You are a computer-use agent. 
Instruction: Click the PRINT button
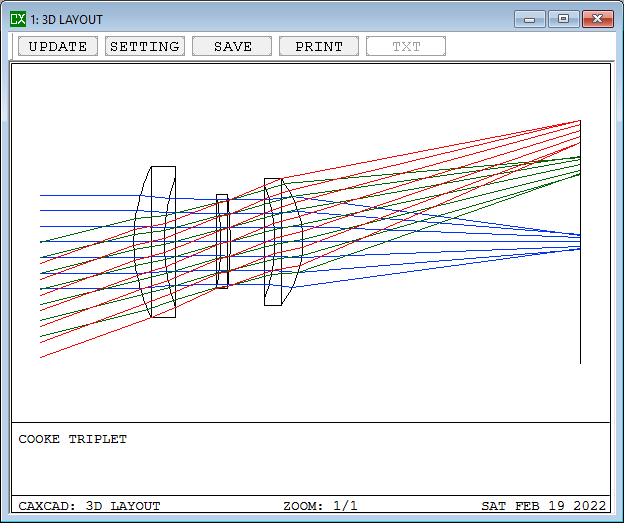coord(319,46)
